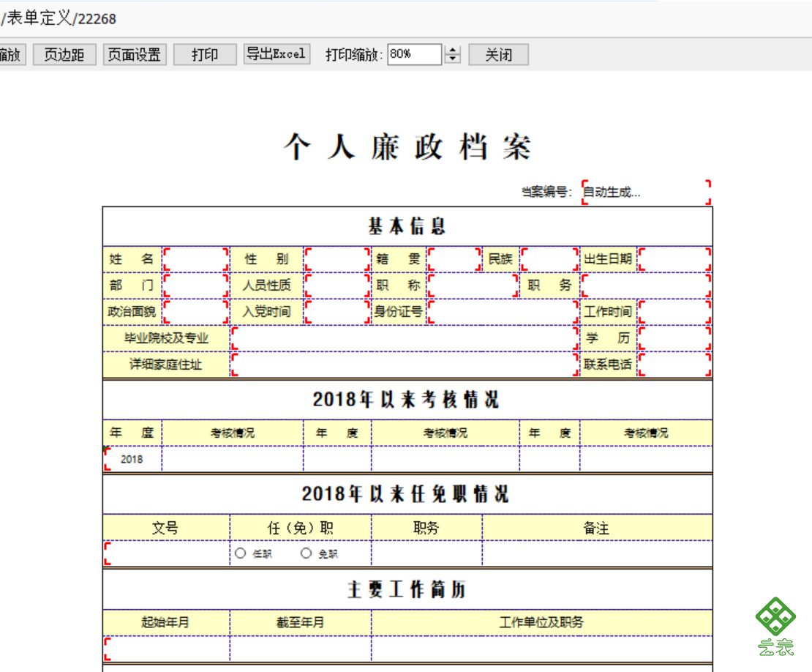Click the 任(免)职 column header

point(301,528)
